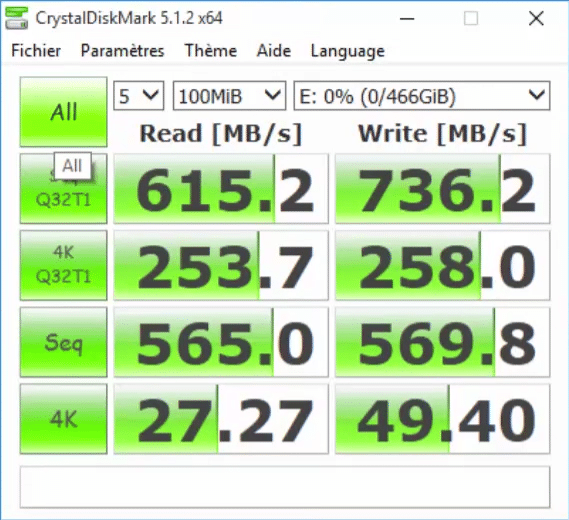
Task: Click the empty comment field at bottom
Action: 285,487
